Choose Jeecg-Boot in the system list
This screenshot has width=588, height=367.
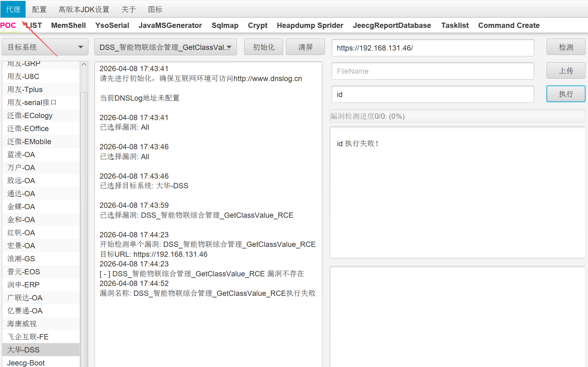click(x=26, y=363)
